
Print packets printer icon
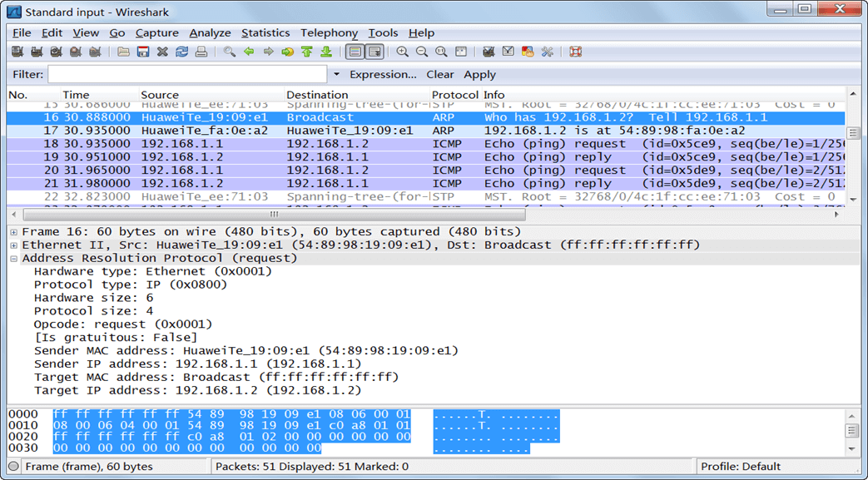pyautogui.click(x=201, y=52)
